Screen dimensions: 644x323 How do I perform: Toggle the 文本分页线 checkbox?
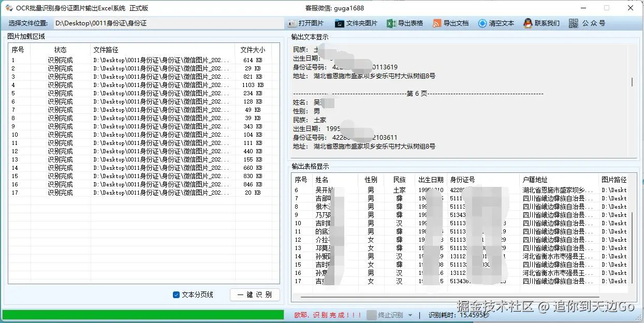(177, 294)
